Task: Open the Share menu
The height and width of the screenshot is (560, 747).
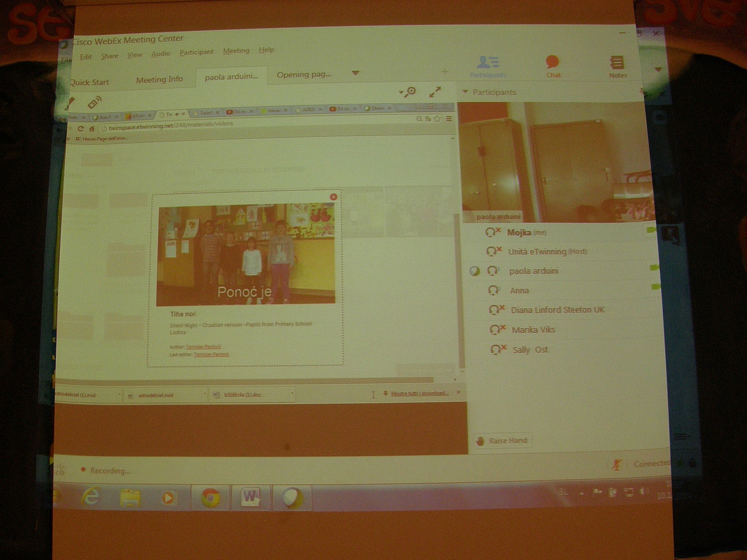Action: point(110,55)
